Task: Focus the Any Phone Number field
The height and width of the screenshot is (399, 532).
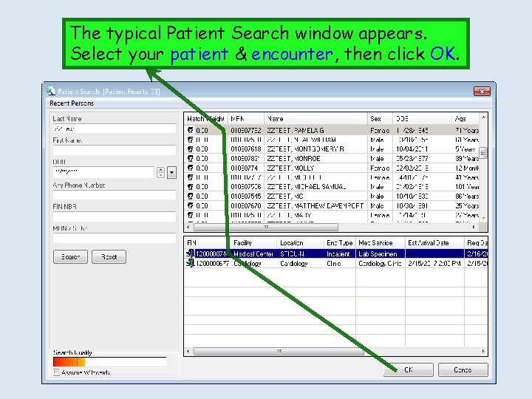Action: [115, 195]
